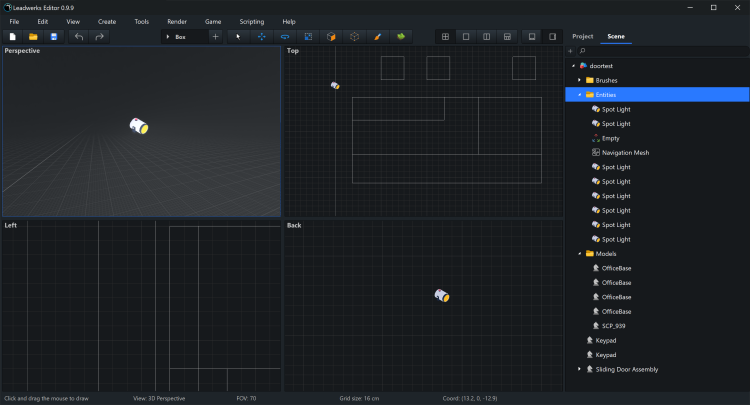
Task: Expand the Sliding Door Assembly node
Action: click(579, 369)
